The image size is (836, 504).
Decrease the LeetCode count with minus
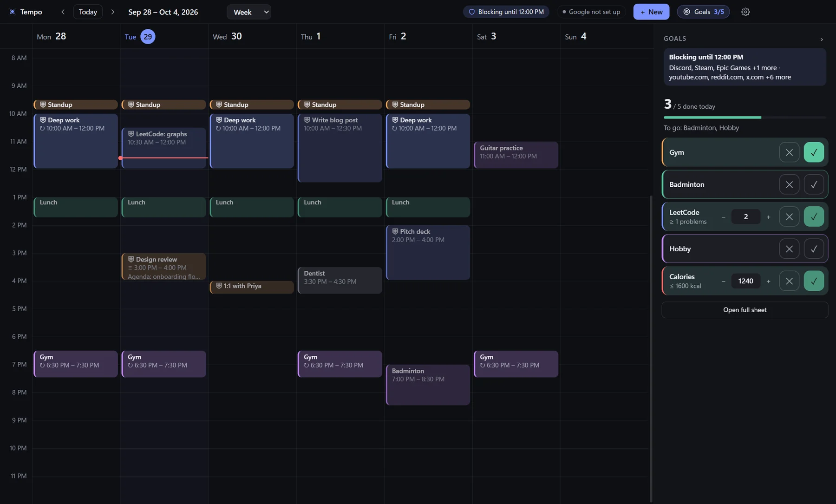(x=723, y=217)
